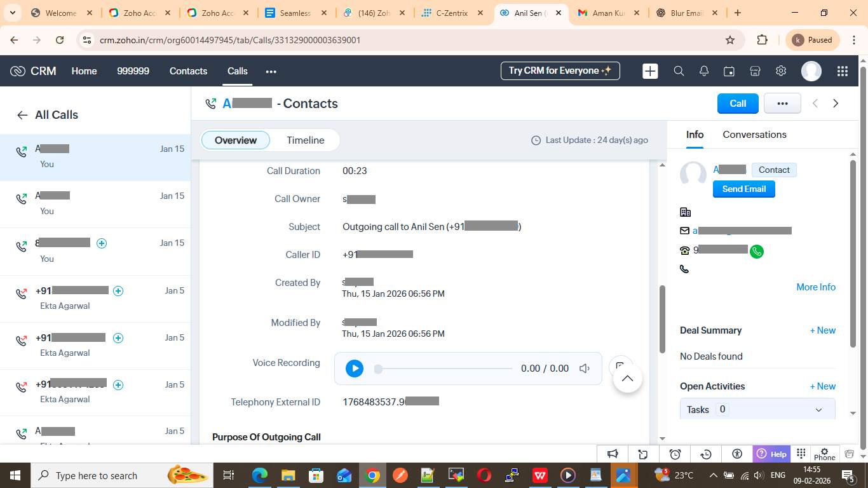Open the three-dot more actions dropdown
Viewport: 868px width, 488px height.
[782, 104]
